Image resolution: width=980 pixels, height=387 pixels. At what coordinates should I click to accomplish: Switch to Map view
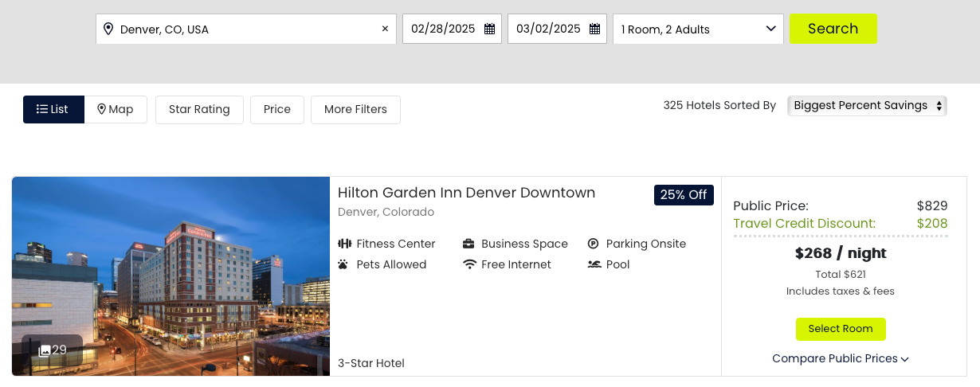coord(116,110)
